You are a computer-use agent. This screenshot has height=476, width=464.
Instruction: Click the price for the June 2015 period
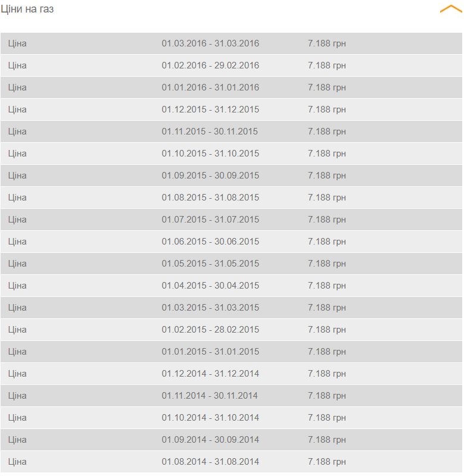pos(326,242)
